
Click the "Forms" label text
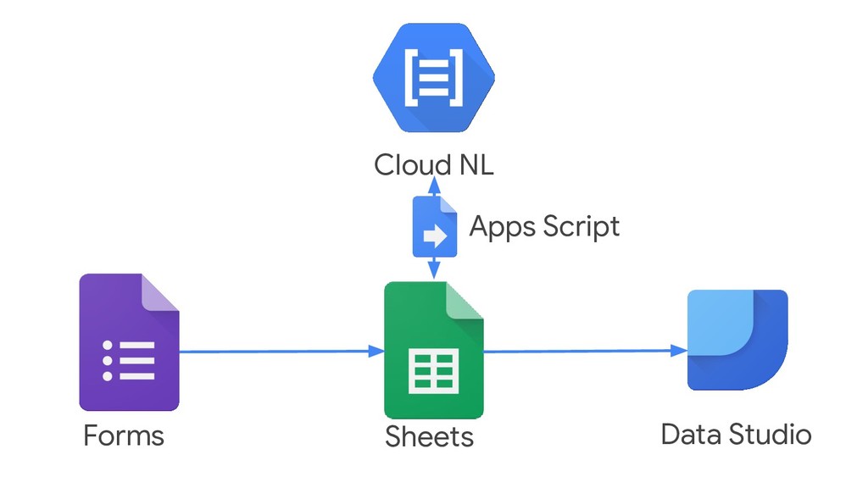124,435
